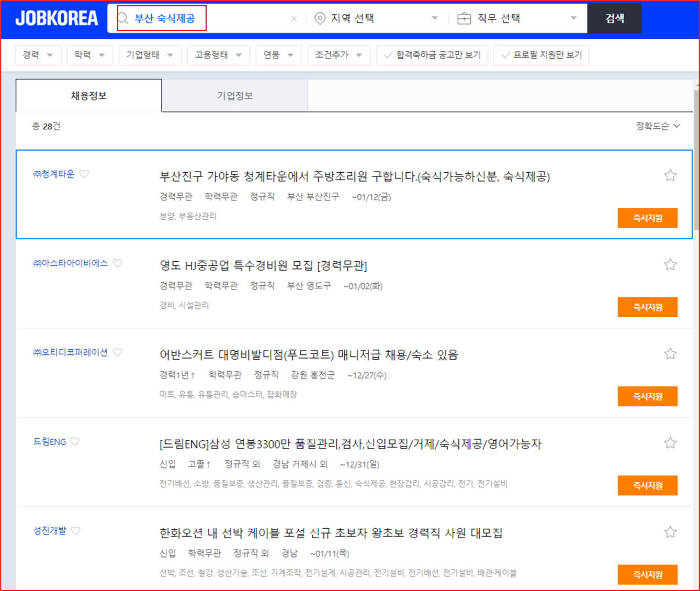Screen dimensions: 700x591
Task: Expand the 고용형태 filter dropdown
Action: (219, 55)
